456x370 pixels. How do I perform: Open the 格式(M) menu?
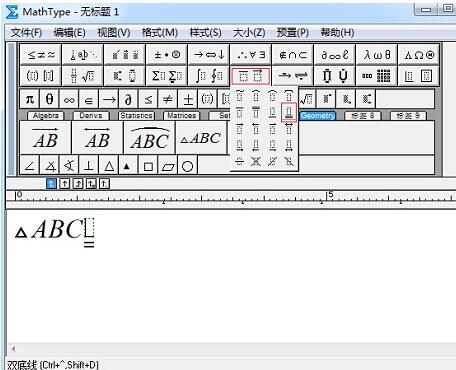click(x=159, y=33)
